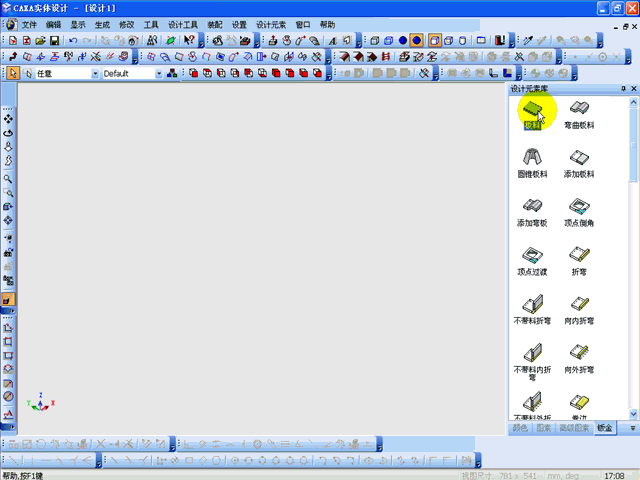This screenshot has height=480, width=640.
Task: Click the application logo left of 文件
Action: [x=11, y=25]
